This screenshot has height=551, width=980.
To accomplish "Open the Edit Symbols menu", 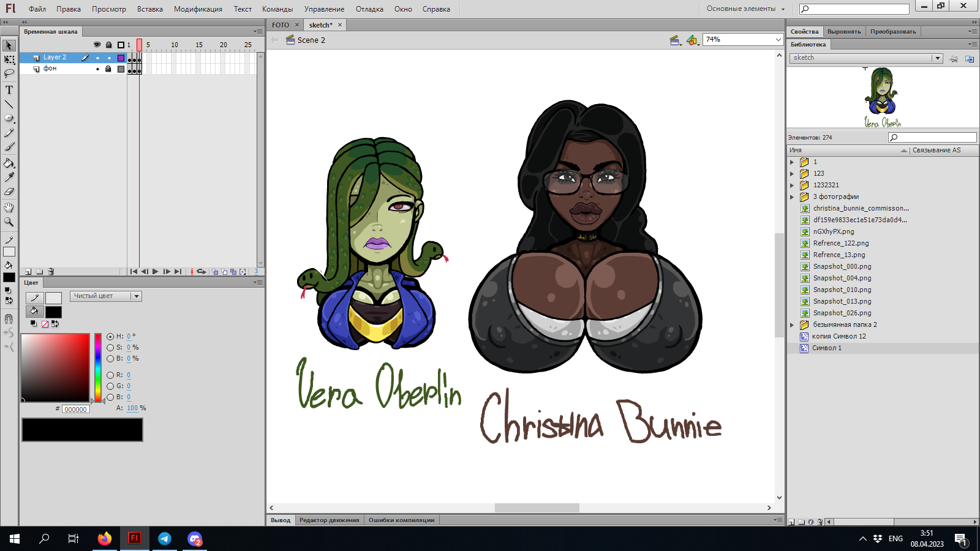I will click(x=692, y=40).
